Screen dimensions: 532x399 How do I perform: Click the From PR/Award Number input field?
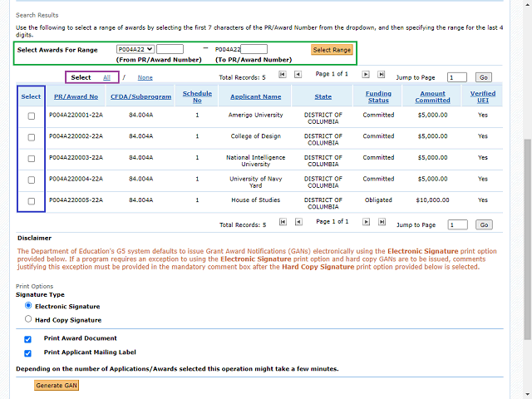170,49
